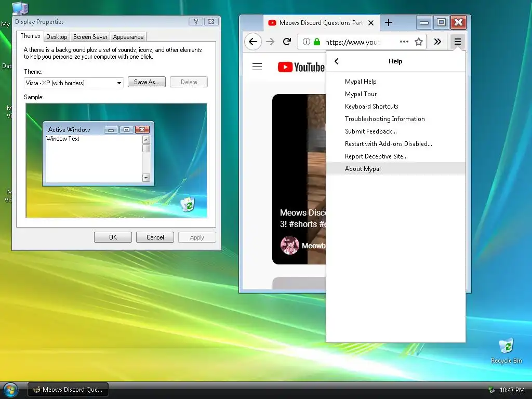Image resolution: width=532 pixels, height=399 pixels.
Task: Maximize the Mypal browser window
Action: pos(441,23)
